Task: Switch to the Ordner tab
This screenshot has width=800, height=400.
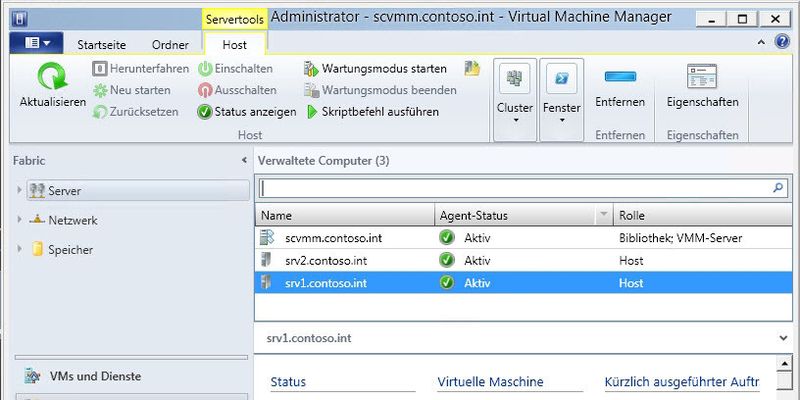Action: [x=170, y=45]
